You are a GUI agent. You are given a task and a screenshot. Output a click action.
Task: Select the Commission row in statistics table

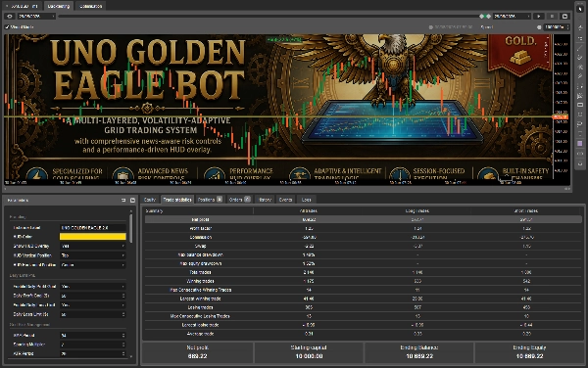(363, 237)
